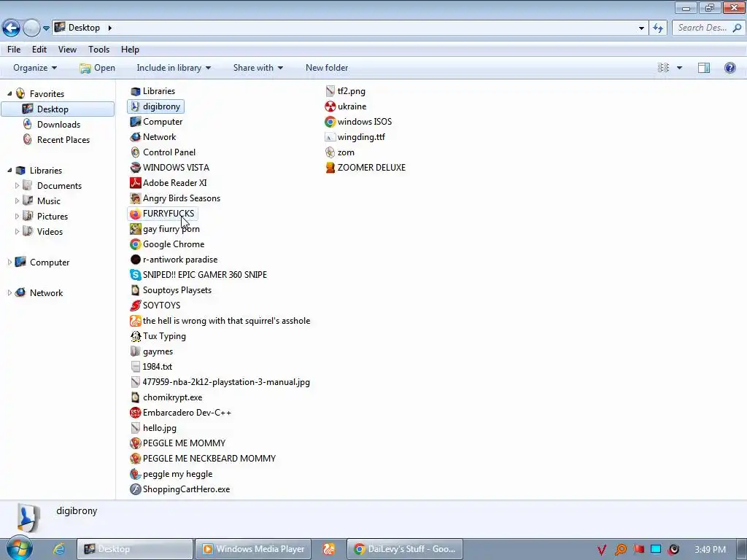Open the Adobe Reader XI shortcut icon
The height and width of the screenshot is (560, 747).
tap(135, 183)
